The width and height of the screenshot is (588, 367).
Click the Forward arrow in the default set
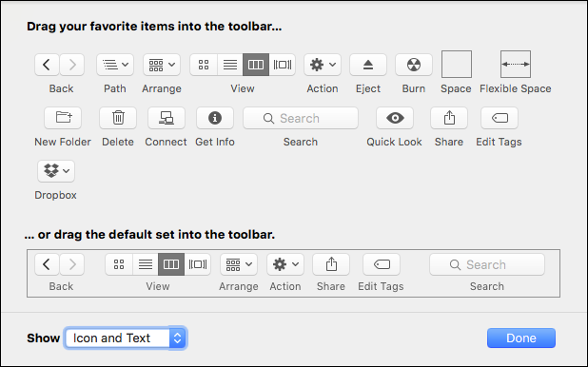pos(72,264)
